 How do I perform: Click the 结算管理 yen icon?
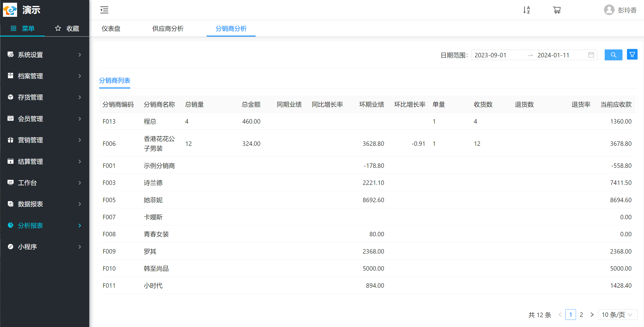pos(10,161)
